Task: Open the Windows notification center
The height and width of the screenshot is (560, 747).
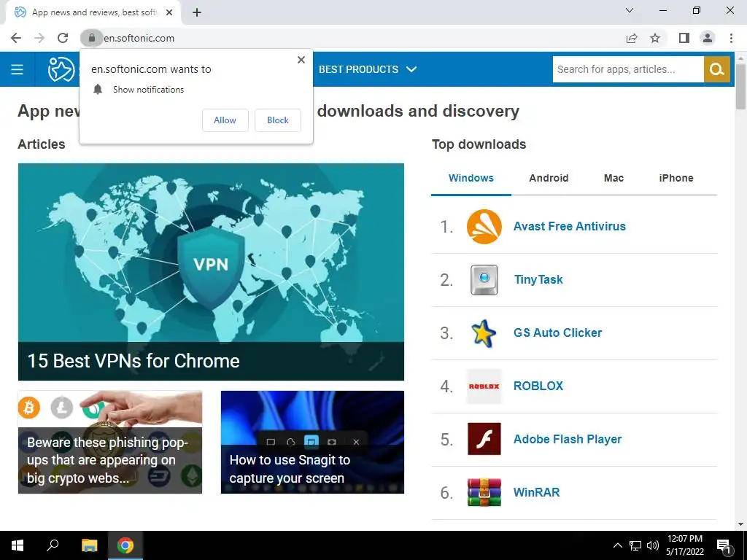Action: pos(724,545)
